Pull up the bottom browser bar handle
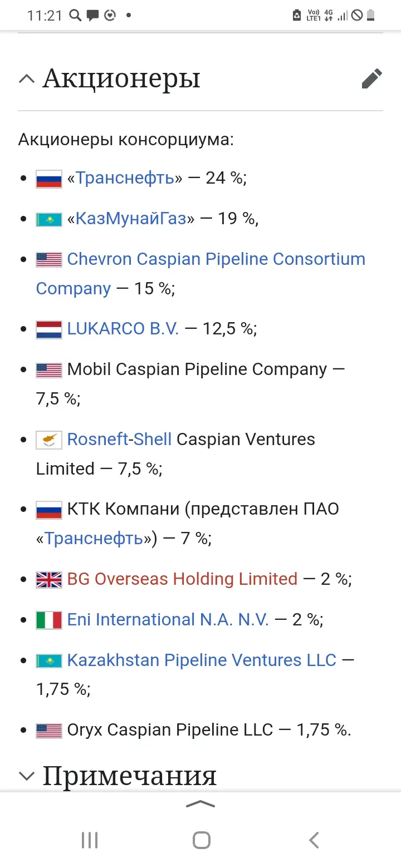This screenshot has width=401, height=868. click(x=200, y=804)
